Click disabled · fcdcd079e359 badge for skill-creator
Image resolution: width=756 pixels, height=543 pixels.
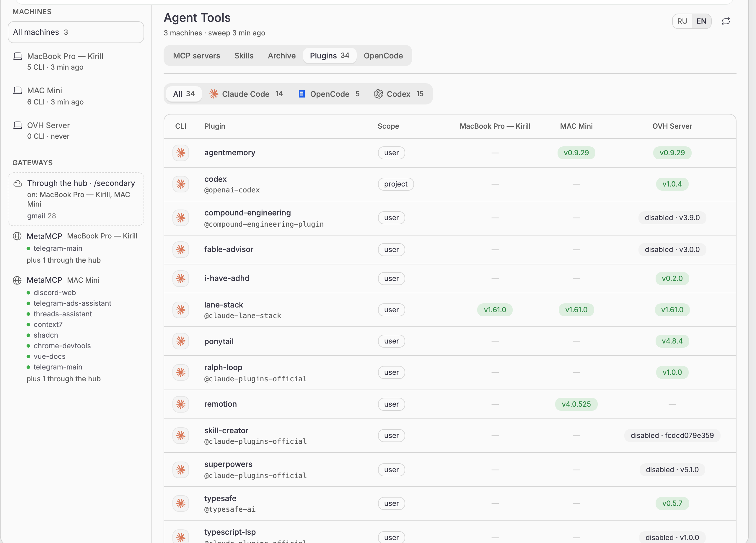click(x=672, y=435)
